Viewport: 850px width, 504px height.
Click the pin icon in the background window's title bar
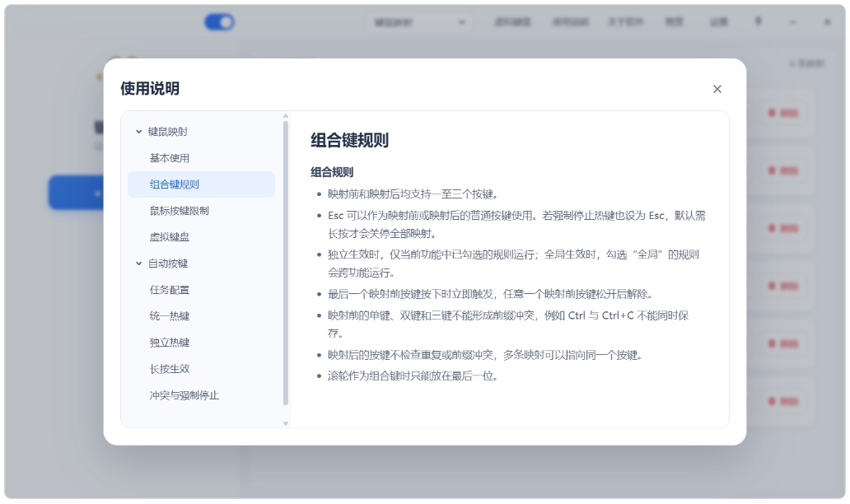(758, 21)
